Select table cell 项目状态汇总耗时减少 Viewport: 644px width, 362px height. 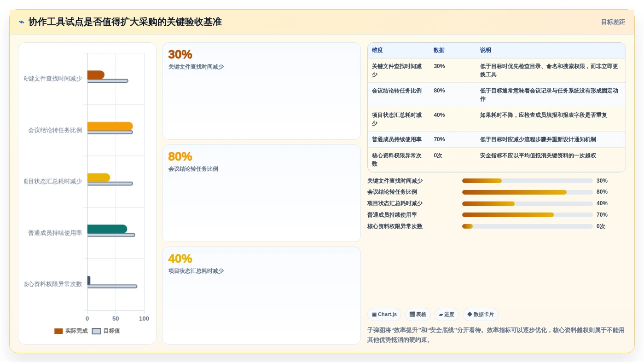(x=398, y=119)
